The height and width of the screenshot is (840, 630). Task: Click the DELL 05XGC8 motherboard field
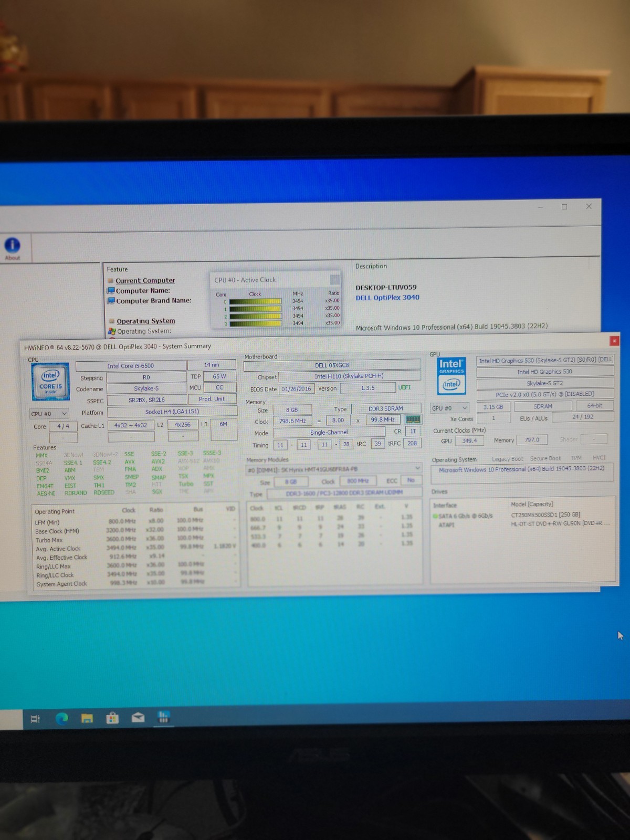click(332, 365)
